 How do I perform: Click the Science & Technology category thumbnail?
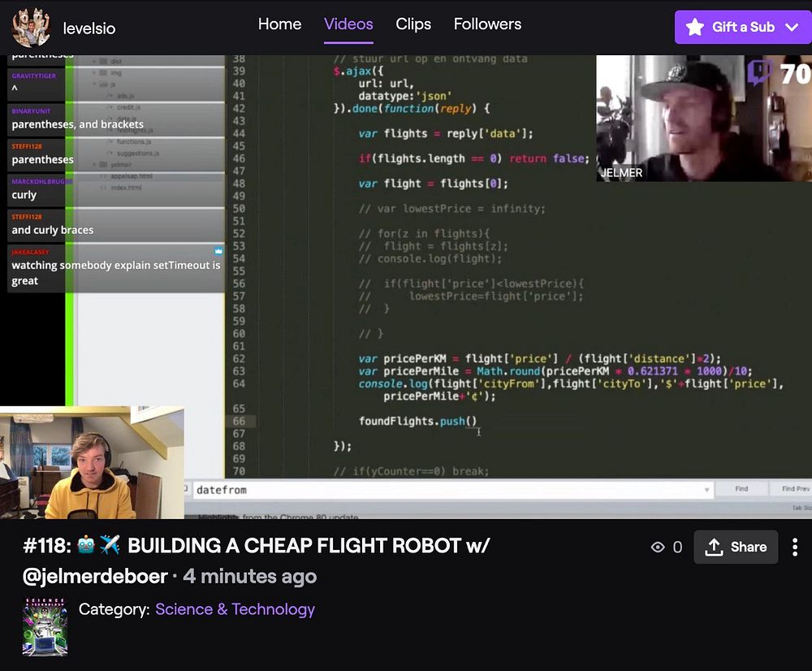point(45,627)
